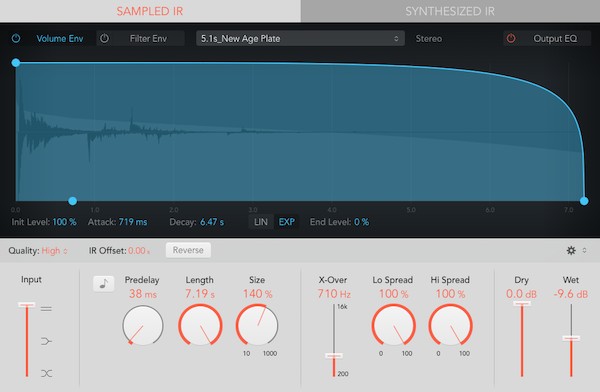Image resolution: width=600 pixels, height=392 pixels.
Task: Select the EXP decay curve mode
Action: (287, 222)
